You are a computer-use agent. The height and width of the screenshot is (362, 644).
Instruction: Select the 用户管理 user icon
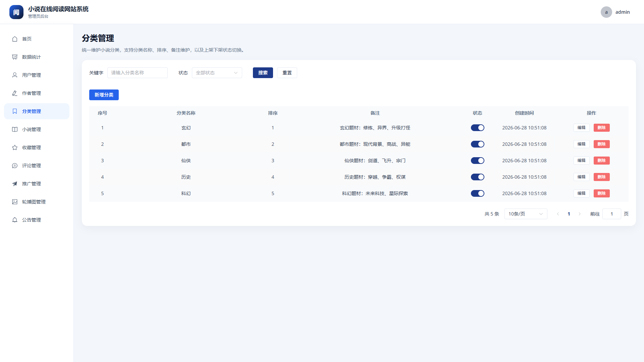tap(15, 75)
